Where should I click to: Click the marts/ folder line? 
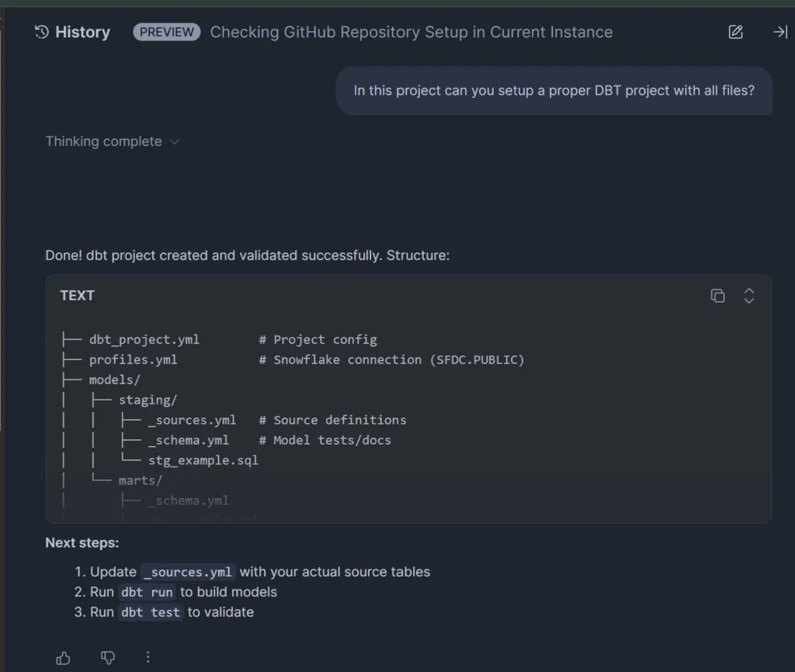[141, 480]
